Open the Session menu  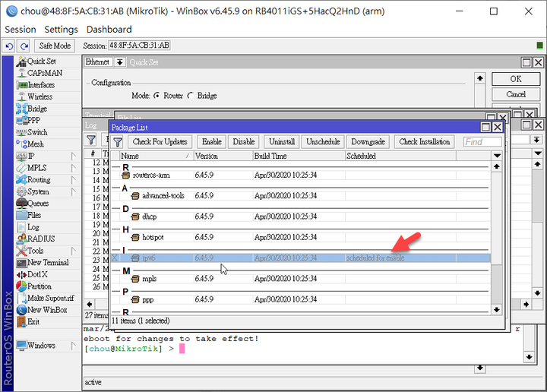(x=21, y=30)
